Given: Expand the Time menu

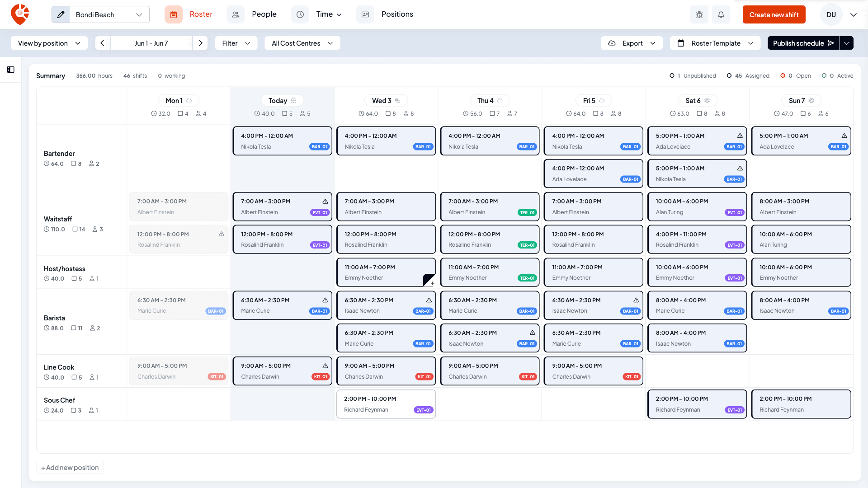Looking at the screenshot, I should point(329,14).
